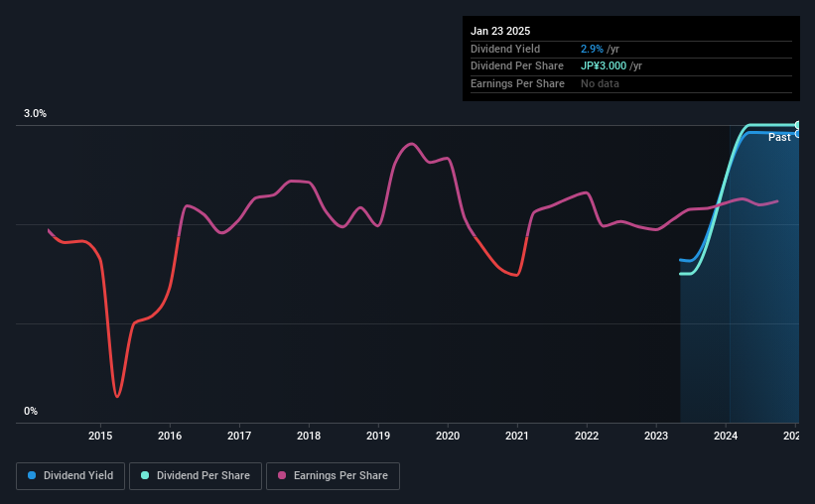Select the 2018 x-axis year label
The height and width of the screenshot is (504, 815).
tap(309, 436)
